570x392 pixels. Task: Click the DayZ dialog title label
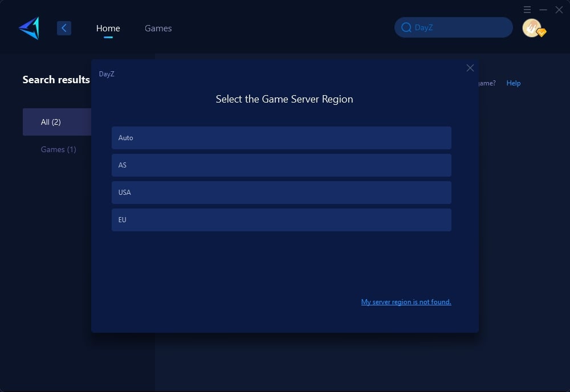tap(107, 74)
